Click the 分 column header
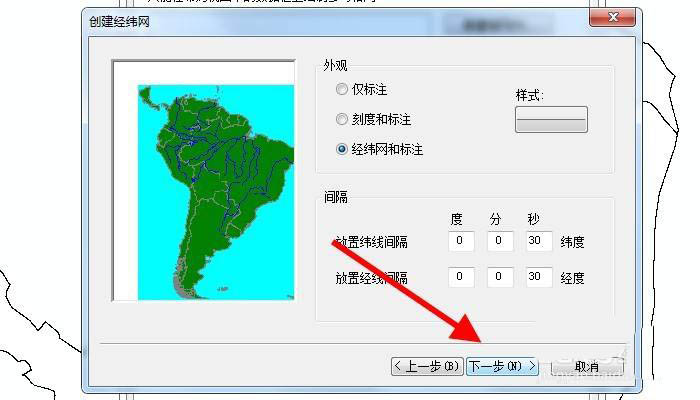This screenshot has height=400, width=700. (x=495, y=219)
